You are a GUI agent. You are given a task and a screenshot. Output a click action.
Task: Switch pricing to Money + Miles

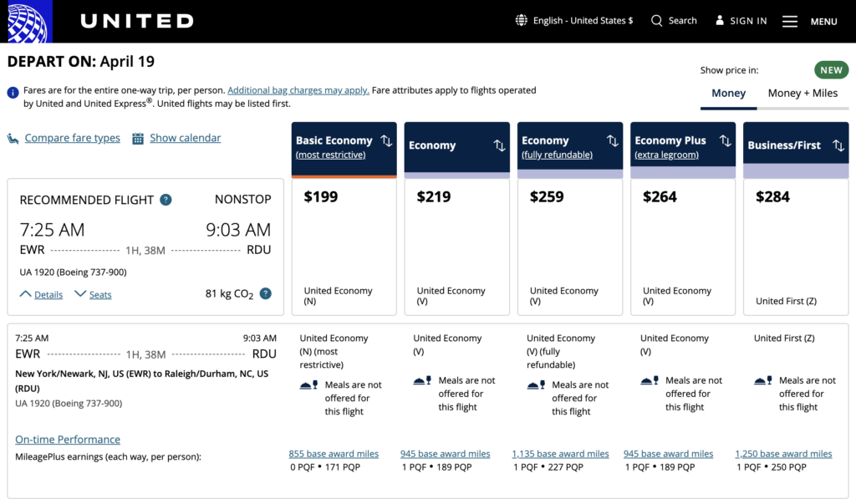coord(802,94)
